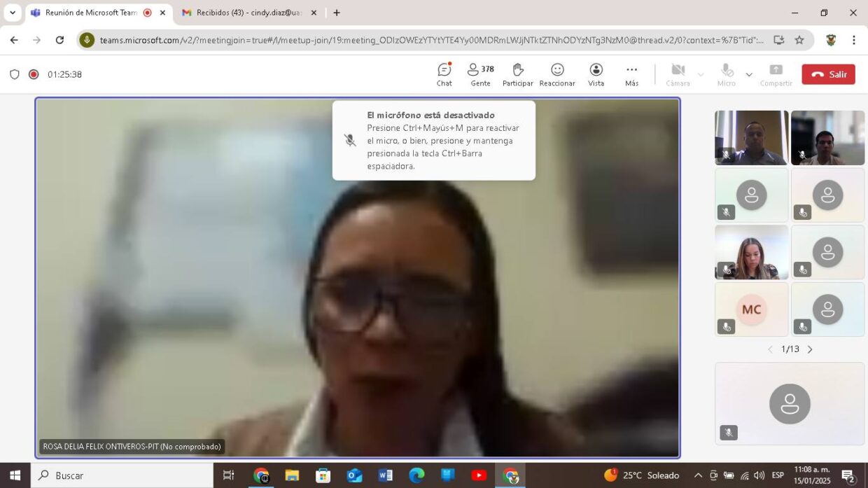Image resolution: width=868 pixels, height=488 pixels.
Task: Raise hand with the Participar icon
Action: point(518,74)
